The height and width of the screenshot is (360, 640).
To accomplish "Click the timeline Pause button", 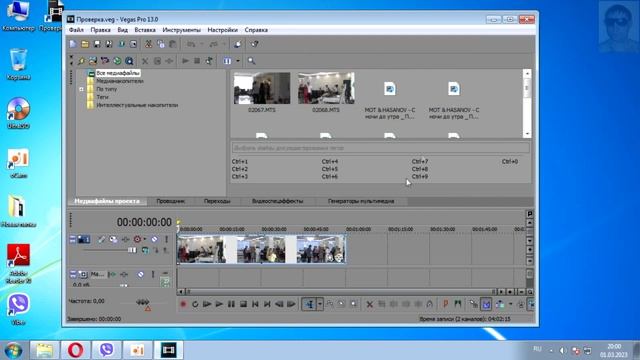I will [x=231, y=304].
